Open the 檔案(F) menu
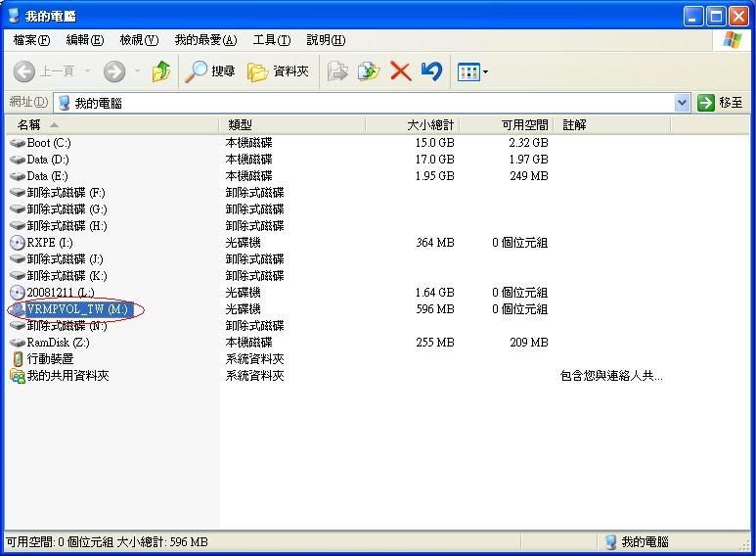 tap(31, 40)
